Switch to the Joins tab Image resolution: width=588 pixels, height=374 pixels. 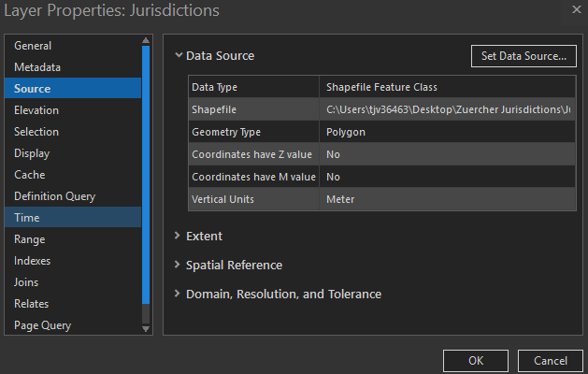pyautogui.click(x=26, y=282)
